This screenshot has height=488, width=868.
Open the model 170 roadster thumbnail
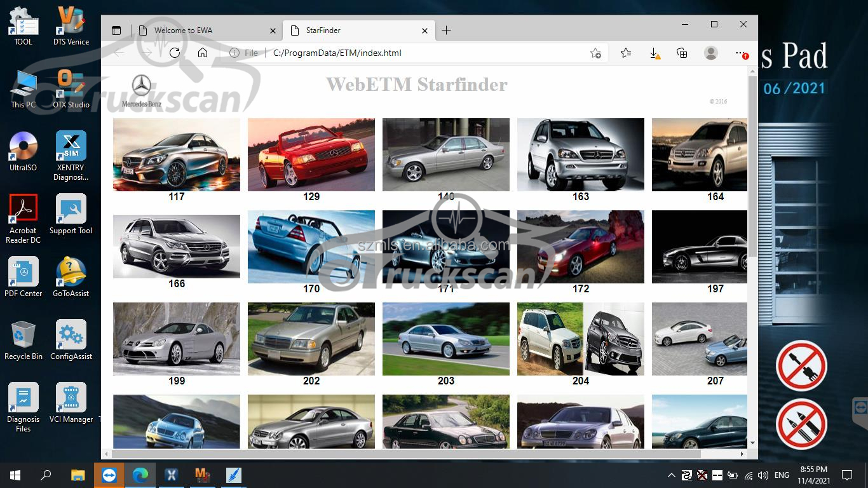click(x=311, y=247)
